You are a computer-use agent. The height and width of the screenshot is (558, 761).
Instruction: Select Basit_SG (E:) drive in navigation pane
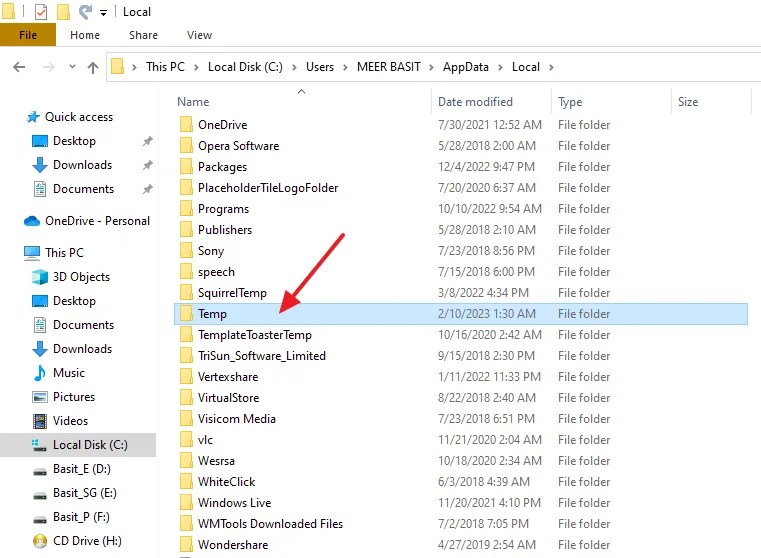pyautogui.click(x=84, y=493)
